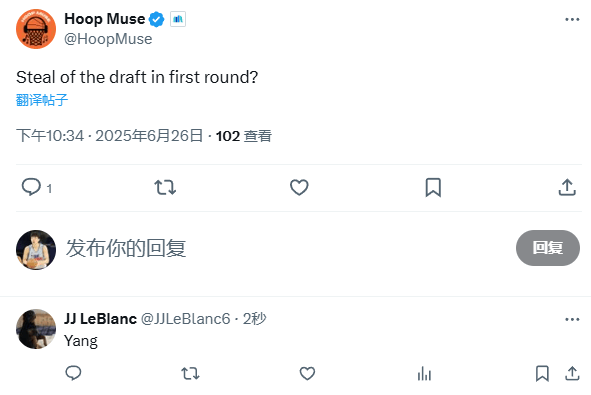Click the blue verified badge next to Hoop Muse
The width and height of the screenshot is (591, 395).
[x=156, y=19]
